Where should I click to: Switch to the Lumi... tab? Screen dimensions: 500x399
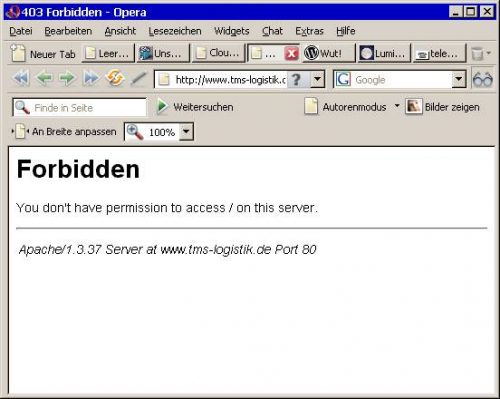[384, 53]
